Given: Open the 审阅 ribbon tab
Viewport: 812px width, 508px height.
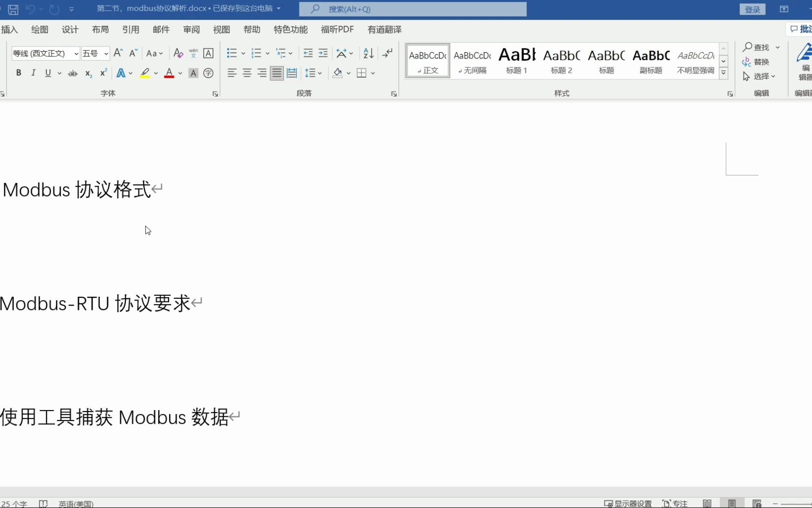Looking at the screenshot, I should (x=191, y=30).
